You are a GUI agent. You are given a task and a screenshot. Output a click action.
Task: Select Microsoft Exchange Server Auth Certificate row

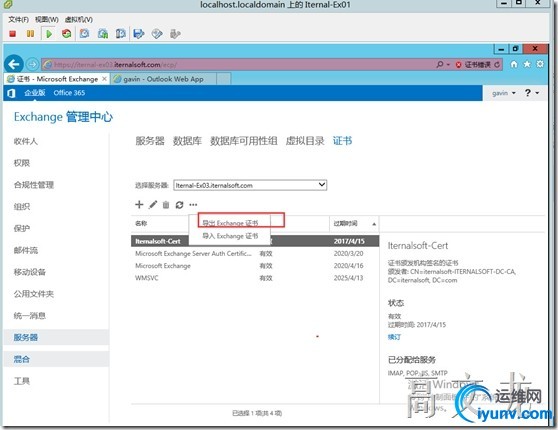255,253
